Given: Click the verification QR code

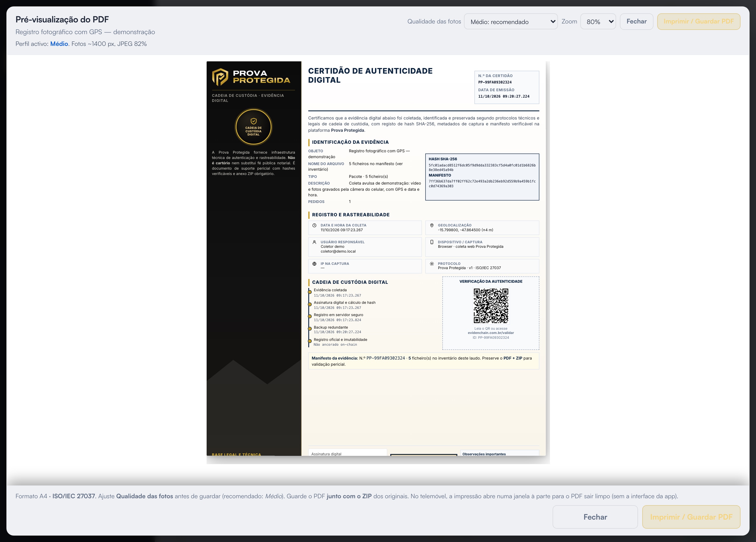Looking at the screenshot, I should [x=491, y=306].
